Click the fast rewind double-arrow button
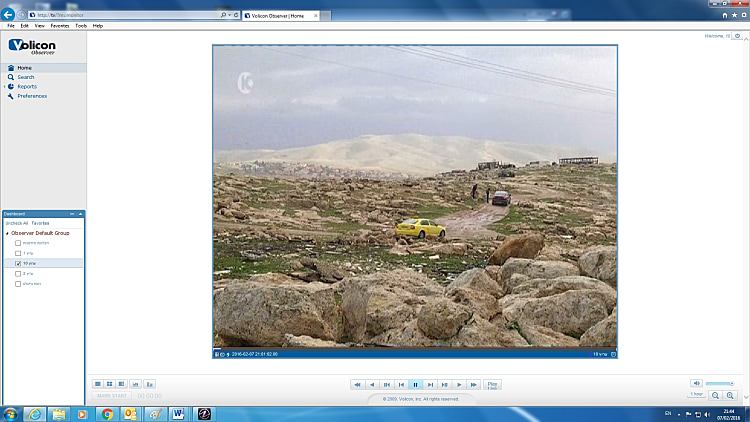 357,384
